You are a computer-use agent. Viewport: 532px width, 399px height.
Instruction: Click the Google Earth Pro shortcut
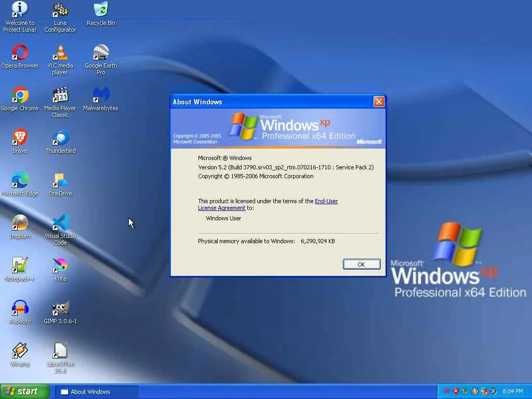click(101, 60)
